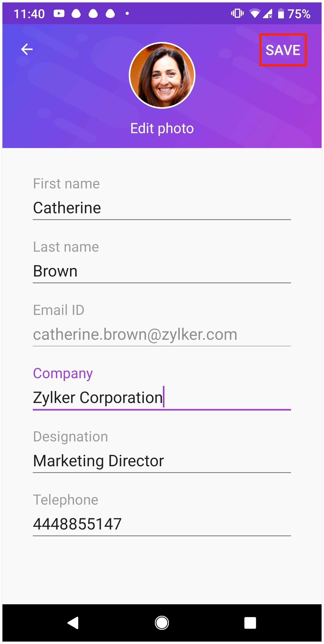
Task: Tap the Company field with Zylker Corporation
Action: coord(162,398)
